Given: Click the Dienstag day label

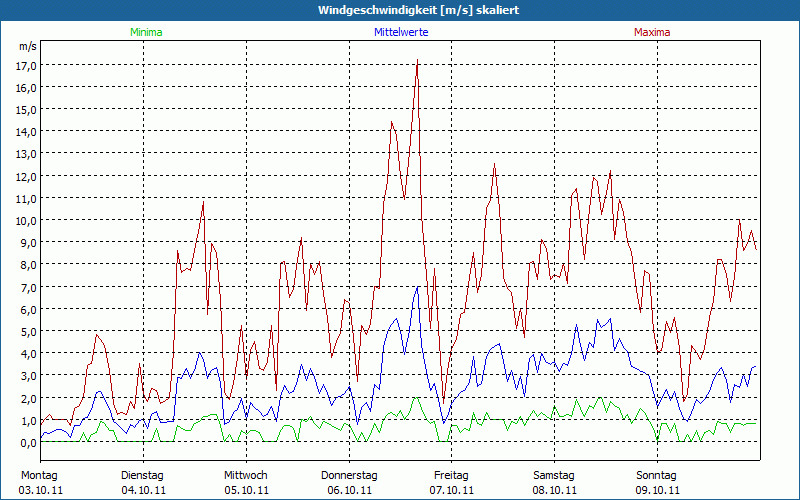Looking at the screenshot, I should (x=142, y=475).
